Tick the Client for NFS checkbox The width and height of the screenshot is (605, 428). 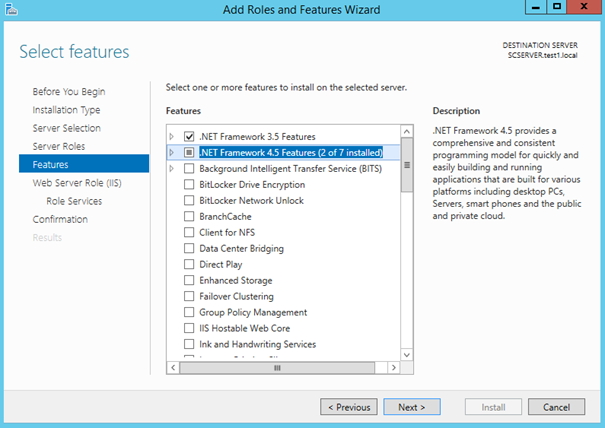189,232
